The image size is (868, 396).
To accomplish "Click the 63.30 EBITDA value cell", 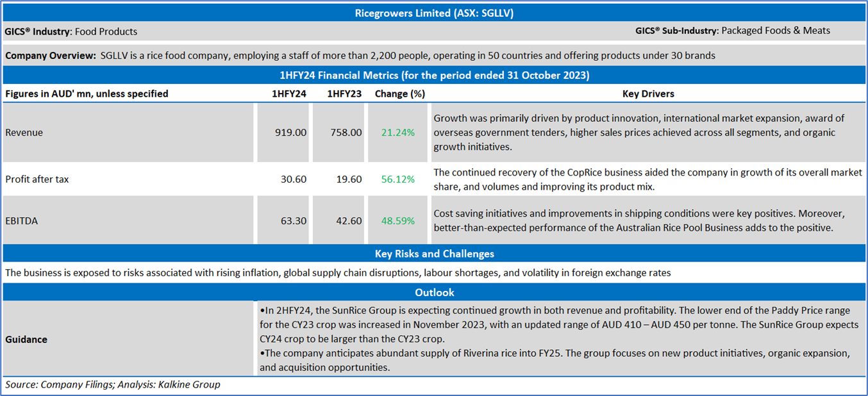I will click(293, 221).
